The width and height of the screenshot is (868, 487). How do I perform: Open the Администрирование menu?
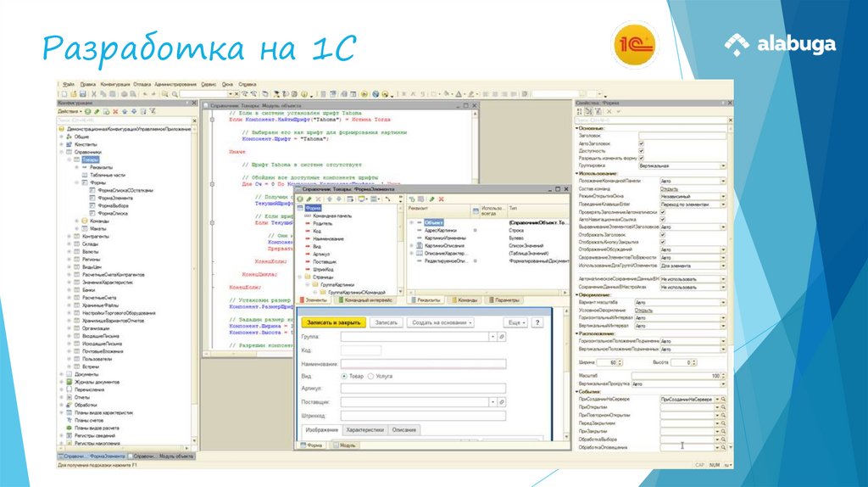point(175,84)
